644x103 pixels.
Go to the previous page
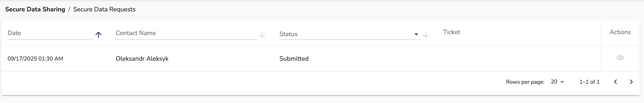click(x=616, y=82)
